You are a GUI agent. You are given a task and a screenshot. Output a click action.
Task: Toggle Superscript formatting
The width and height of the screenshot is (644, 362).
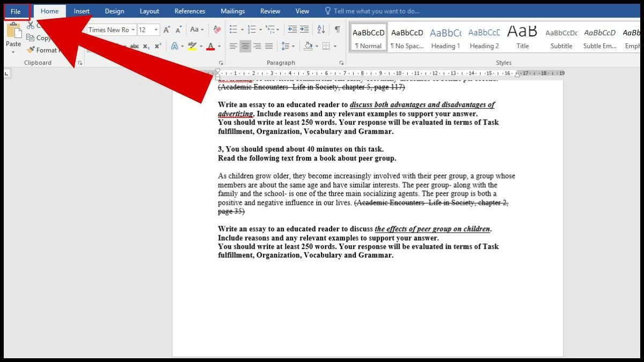(x=158, y=47)
